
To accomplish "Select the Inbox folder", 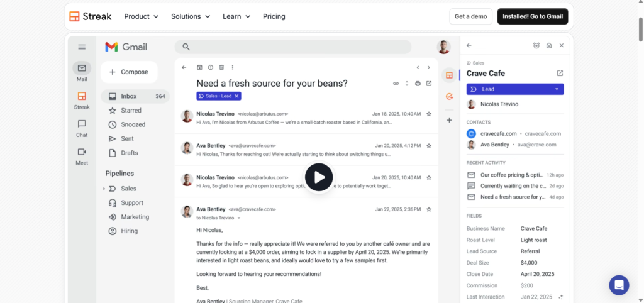I will point(135,96).
